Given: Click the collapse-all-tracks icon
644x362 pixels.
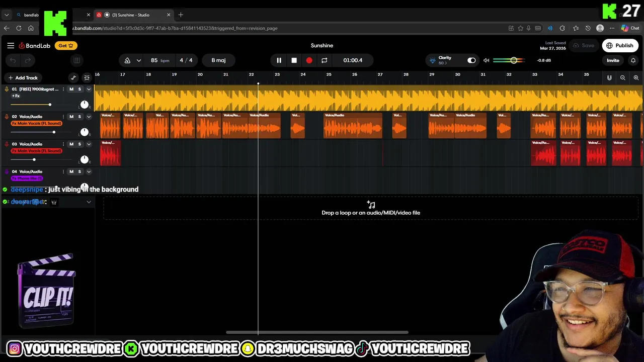Looking at the screenshot, I should point(87,78).
